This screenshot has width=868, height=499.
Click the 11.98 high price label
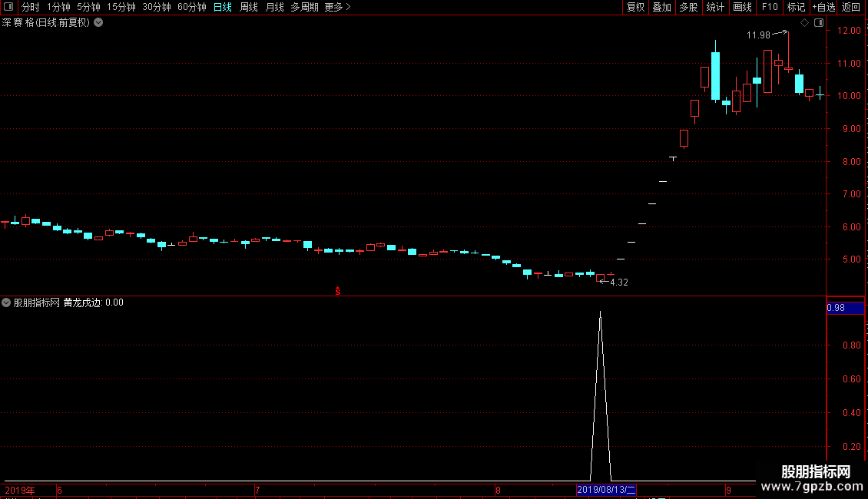[758, 35]
